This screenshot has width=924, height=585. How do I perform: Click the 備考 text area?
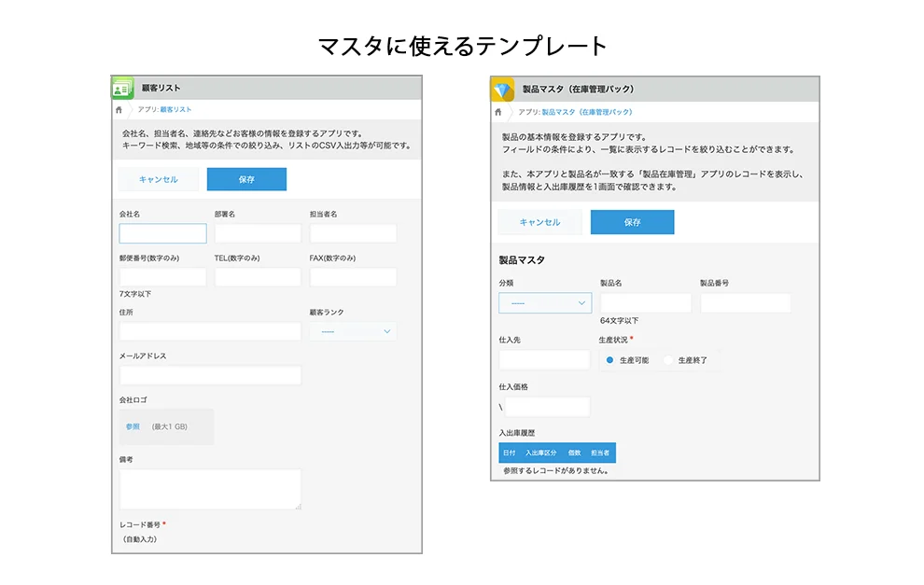[x=210, y=489]
